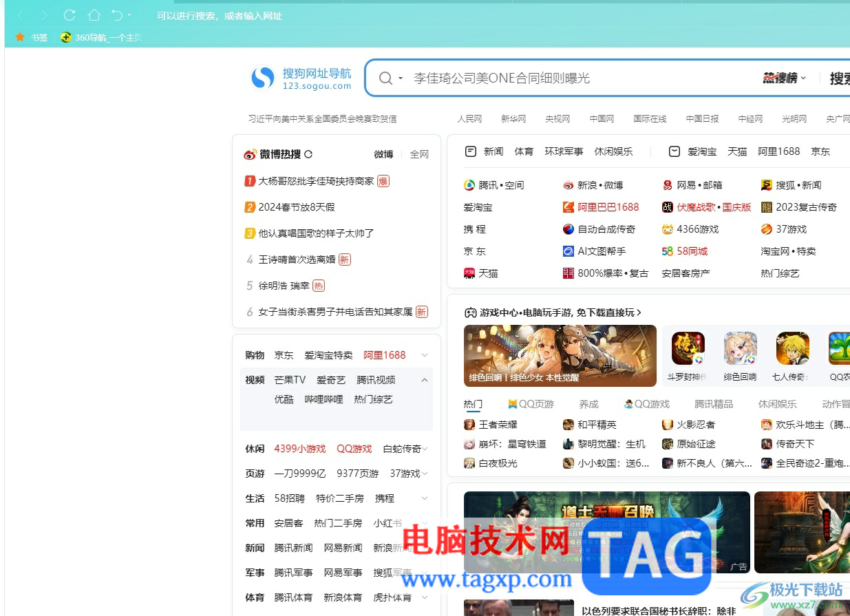The image size is (850, 616).
Task: Open hot search 王诗晴首次选离婚
Action: point(297,259)
